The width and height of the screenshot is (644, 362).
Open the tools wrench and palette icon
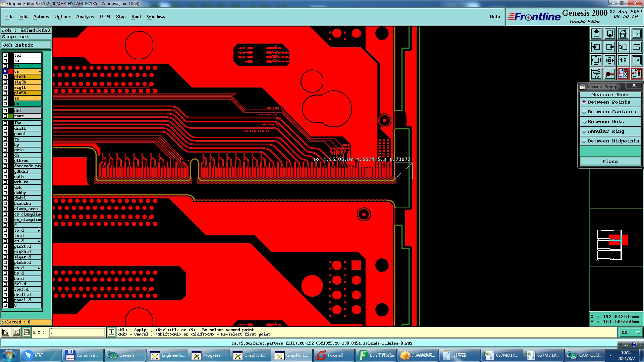[x=596, y=73]
